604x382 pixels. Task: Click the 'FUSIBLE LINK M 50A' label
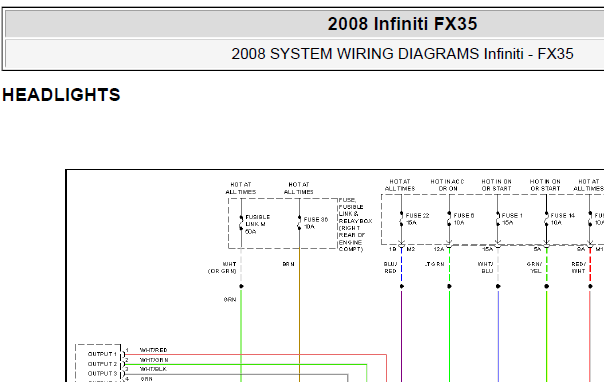tap(257, 224)
